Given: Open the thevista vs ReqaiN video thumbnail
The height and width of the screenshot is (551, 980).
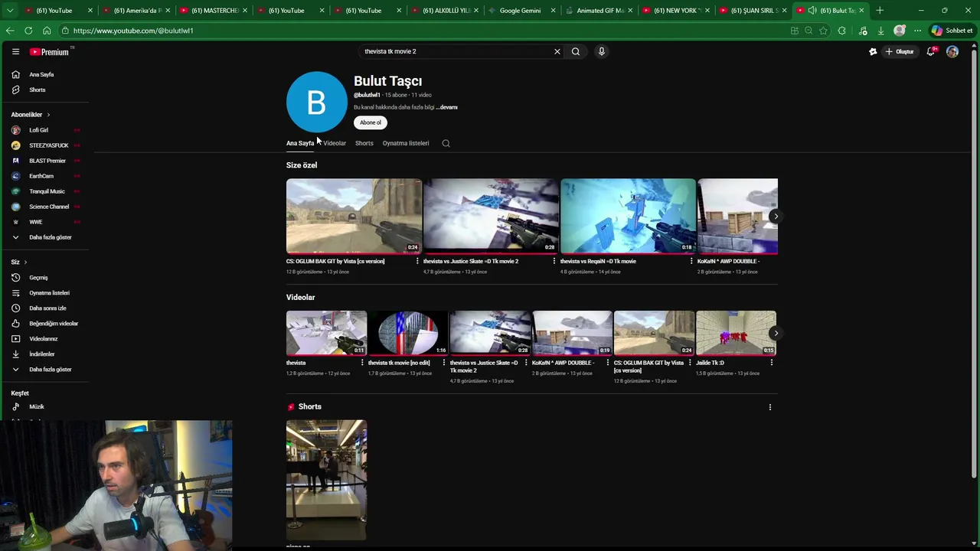Looking at the screenshot, I should pyautogui.click(x=628, y=217).
